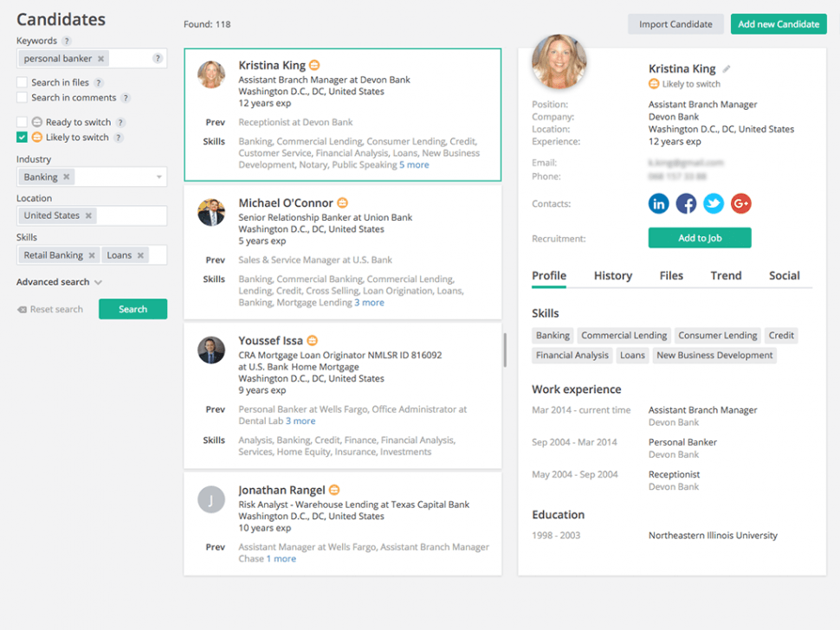Image resolution: width=840 pixels, height=630 pixels.
Task: Click help icon next to Likely to switch
Action: pyautogui.click(x=119, y=138)
